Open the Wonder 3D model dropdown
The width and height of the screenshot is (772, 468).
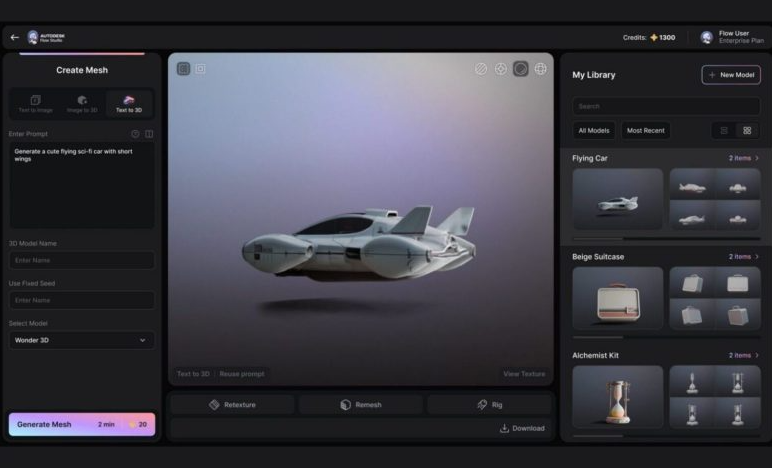coord(82,340)
